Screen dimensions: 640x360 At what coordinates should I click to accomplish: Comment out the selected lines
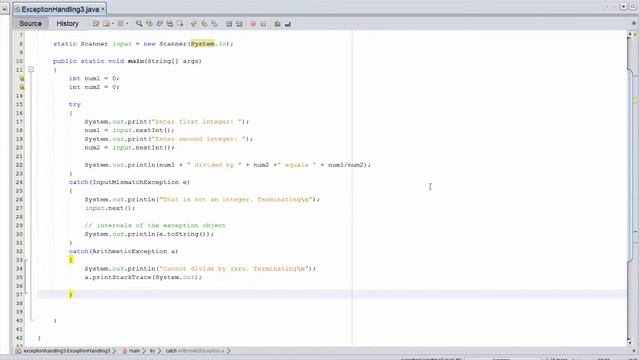(278, 24)
